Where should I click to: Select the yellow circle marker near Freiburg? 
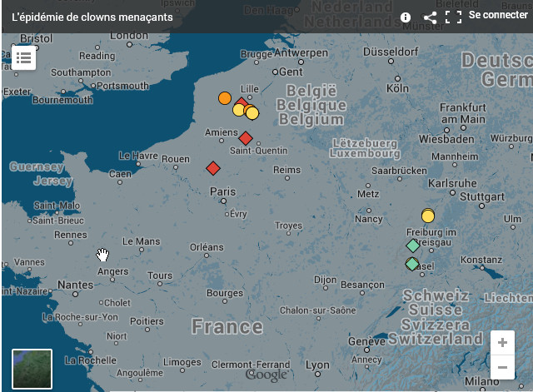pos(428,216)
